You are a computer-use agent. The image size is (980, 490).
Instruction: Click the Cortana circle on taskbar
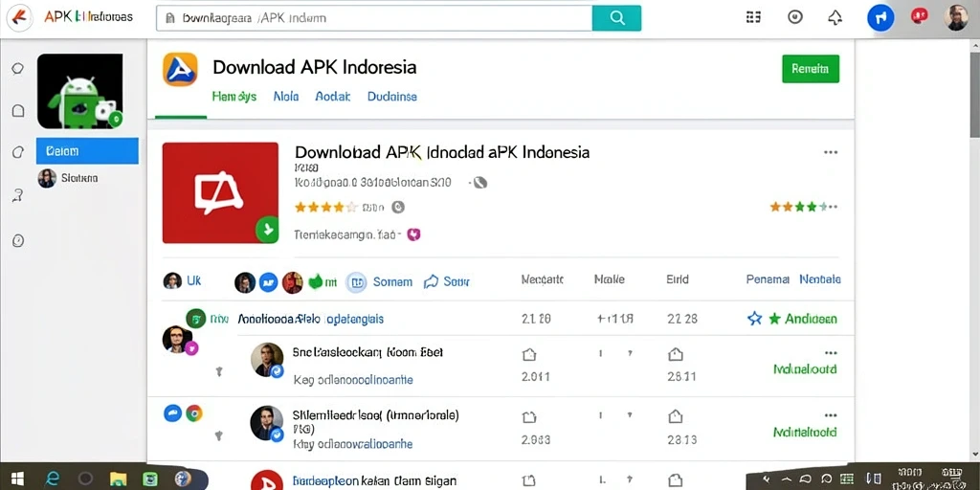coord(85,479)
